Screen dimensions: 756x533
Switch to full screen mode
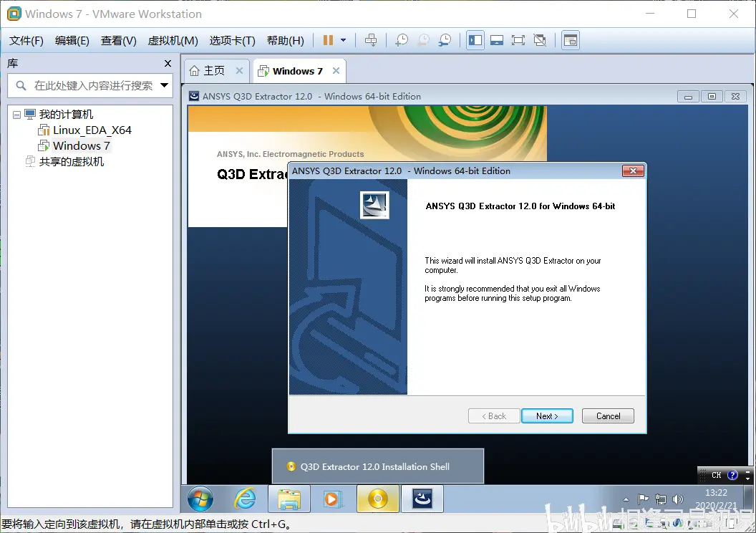click(518, 40)
